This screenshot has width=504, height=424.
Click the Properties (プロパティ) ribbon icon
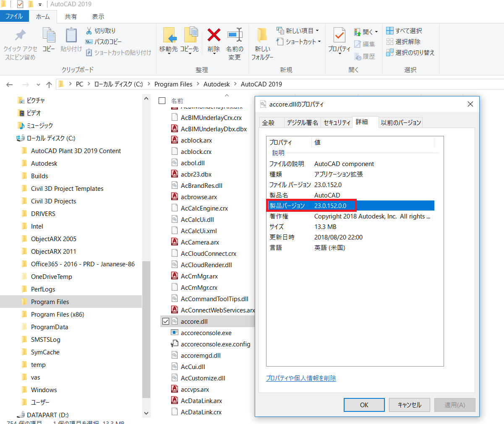(339, 36)
